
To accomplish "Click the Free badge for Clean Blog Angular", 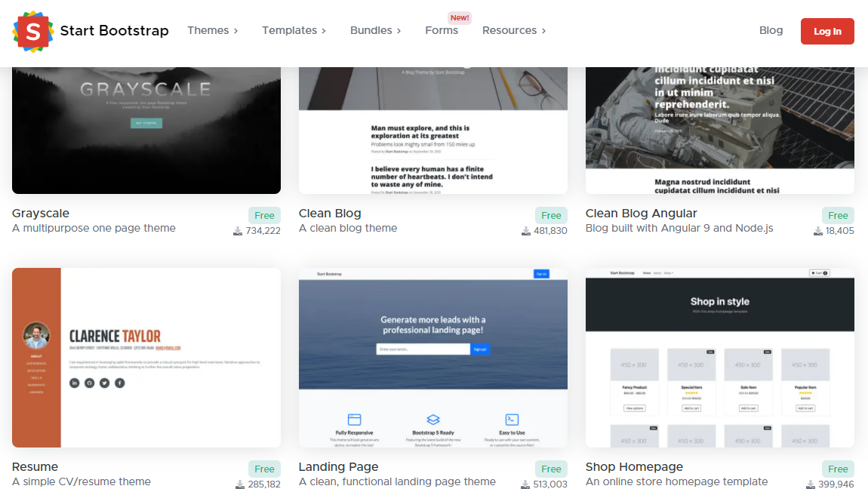I will (x=838, y=216).
